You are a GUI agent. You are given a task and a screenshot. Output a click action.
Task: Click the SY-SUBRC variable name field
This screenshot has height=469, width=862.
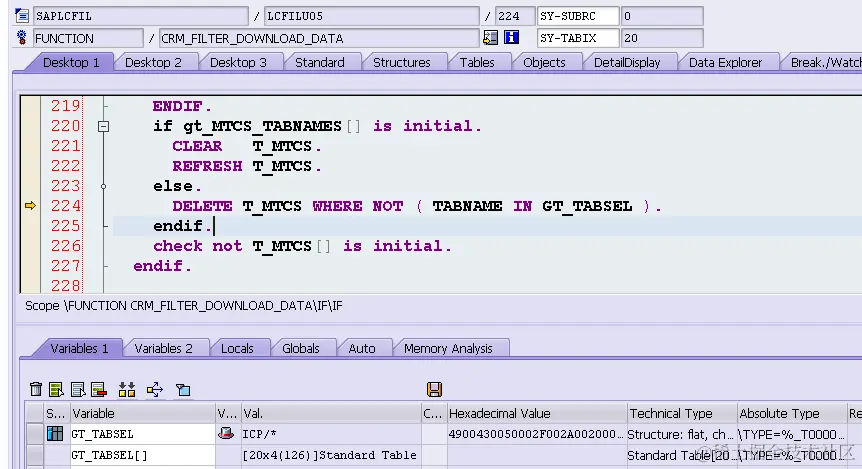[x=578, y=16]
